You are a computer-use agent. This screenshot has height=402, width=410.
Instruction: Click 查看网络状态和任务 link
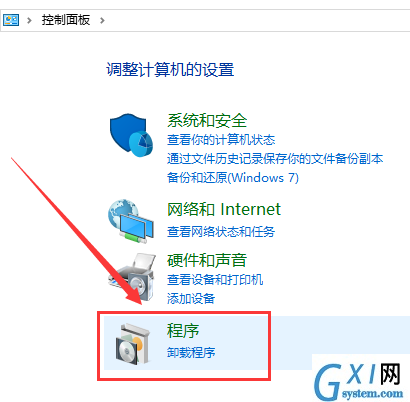click(x=221, y=232)
